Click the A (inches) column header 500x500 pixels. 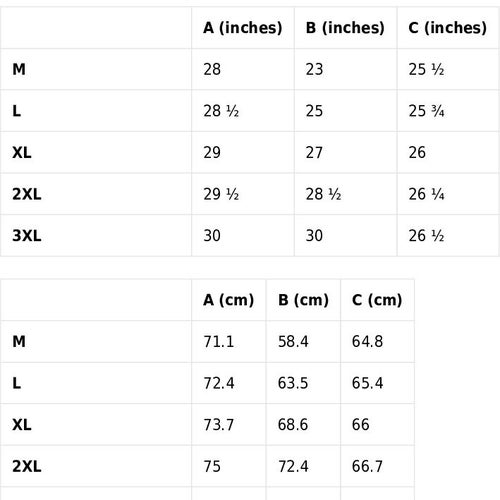pyautogui.click(x=242, y=28)
